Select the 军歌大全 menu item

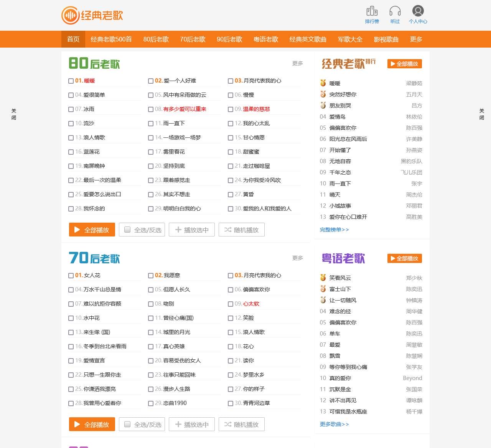[349, 39]
